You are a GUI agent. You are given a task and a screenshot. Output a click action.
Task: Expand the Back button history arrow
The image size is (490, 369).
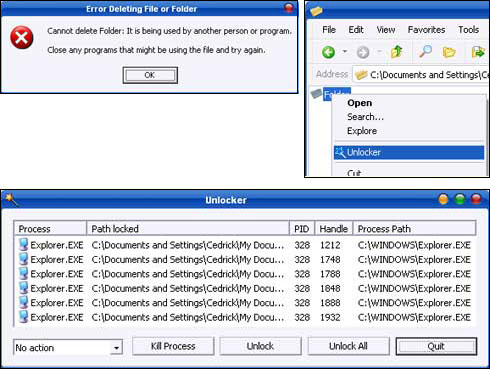tap(345, 52)
